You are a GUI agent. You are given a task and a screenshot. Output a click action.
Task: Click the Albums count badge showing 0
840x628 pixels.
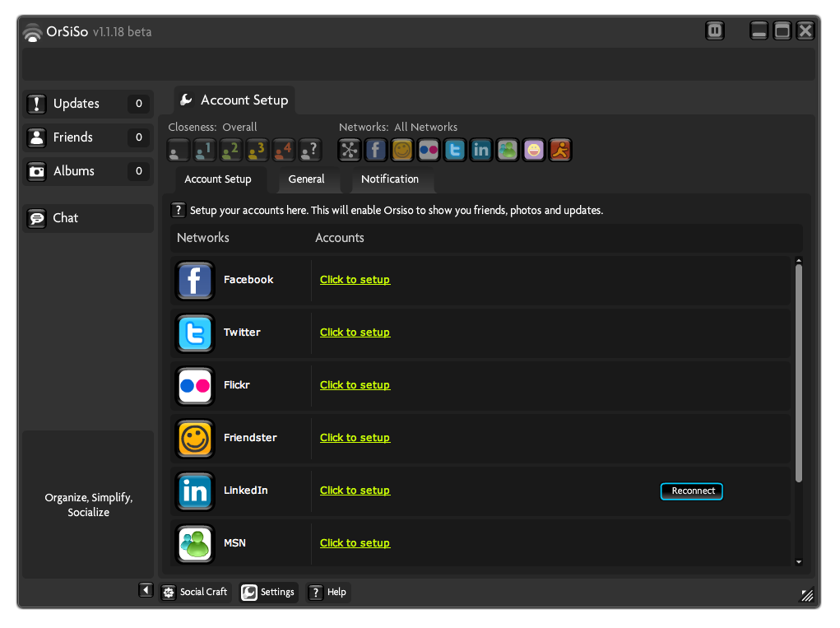[139, 171]
